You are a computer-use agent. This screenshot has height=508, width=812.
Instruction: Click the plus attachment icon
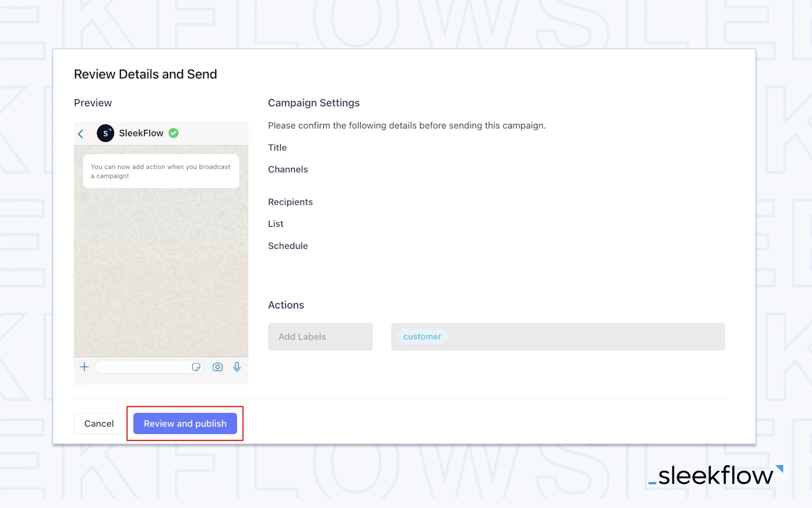coord(84,367)
